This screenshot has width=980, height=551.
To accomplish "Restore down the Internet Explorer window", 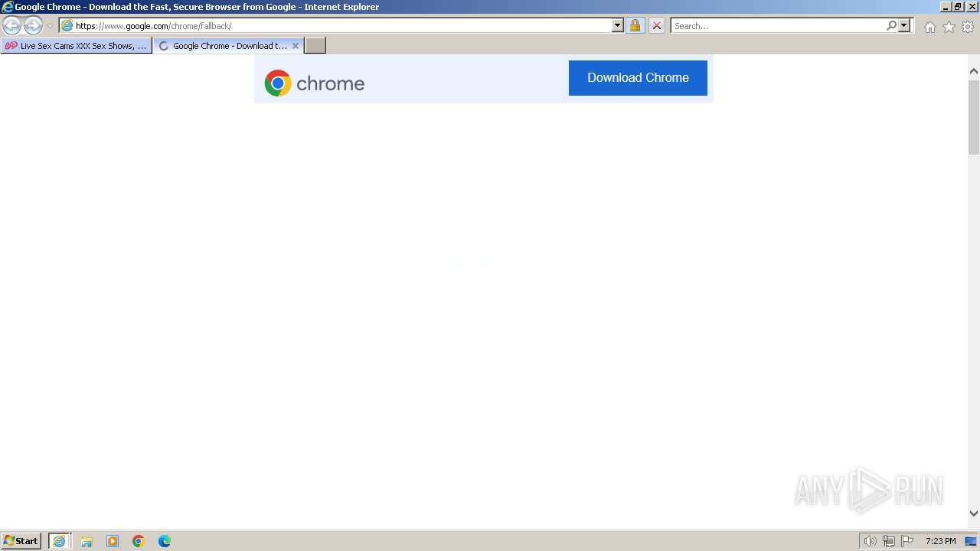I will click(x=958, y=7).
